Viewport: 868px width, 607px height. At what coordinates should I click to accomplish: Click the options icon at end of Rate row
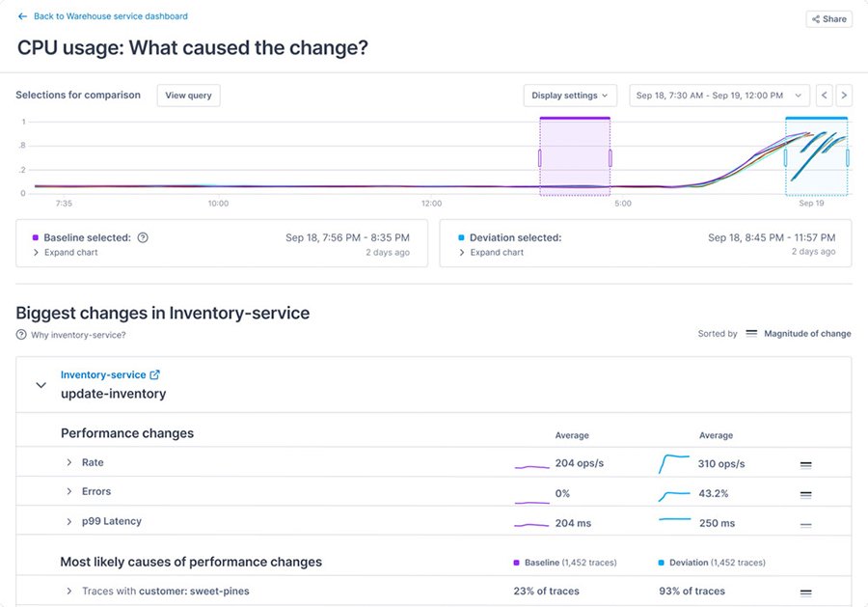pos(806,462)
